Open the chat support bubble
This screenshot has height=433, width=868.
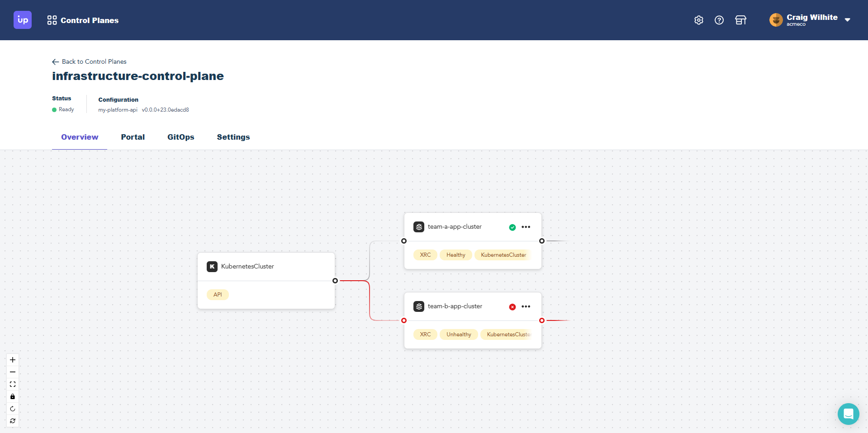[848, 414]
